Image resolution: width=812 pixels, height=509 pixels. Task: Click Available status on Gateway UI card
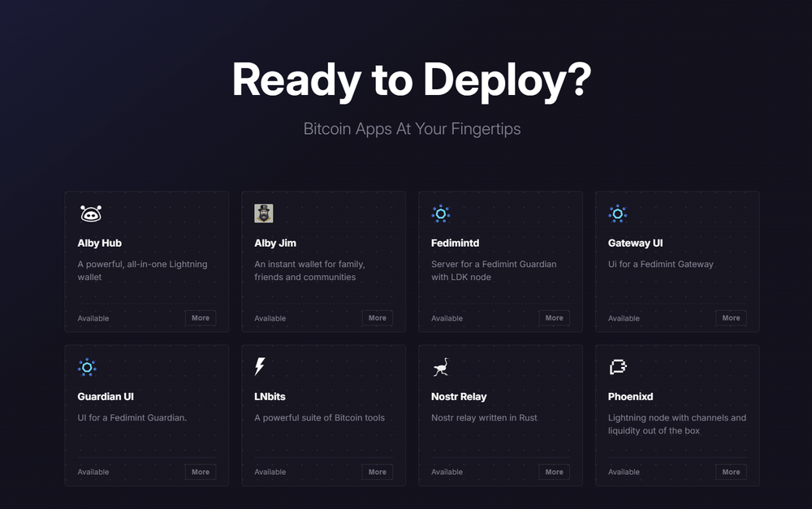624,318
